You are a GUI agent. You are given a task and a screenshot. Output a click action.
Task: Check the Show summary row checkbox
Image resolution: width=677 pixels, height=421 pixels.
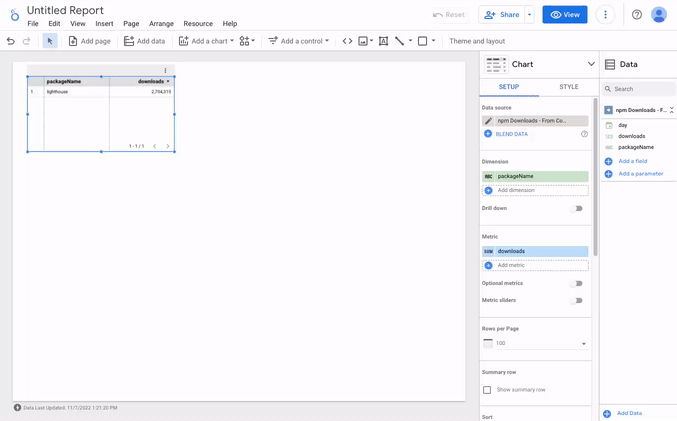click(x=487, y=390)
